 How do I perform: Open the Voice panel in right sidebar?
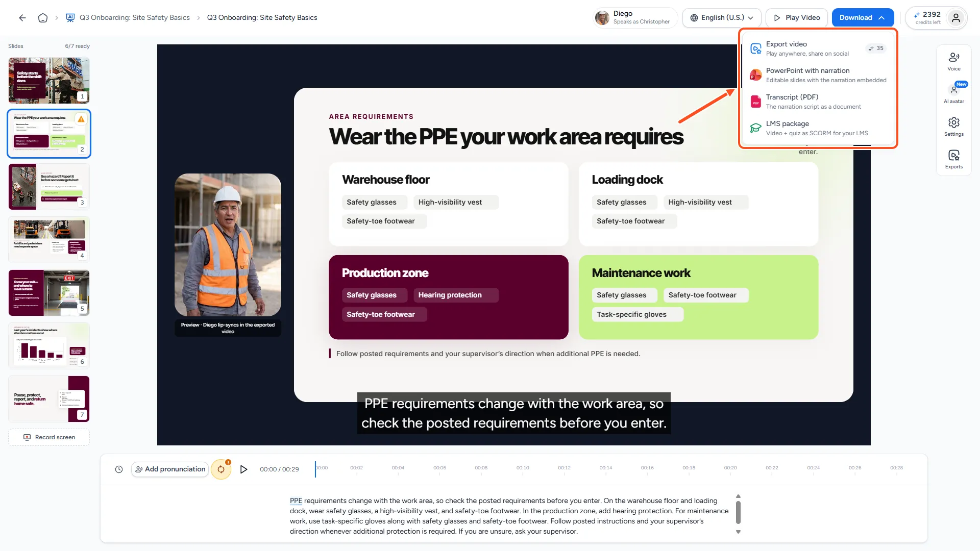pyautogui.click(x=953, y=61)
